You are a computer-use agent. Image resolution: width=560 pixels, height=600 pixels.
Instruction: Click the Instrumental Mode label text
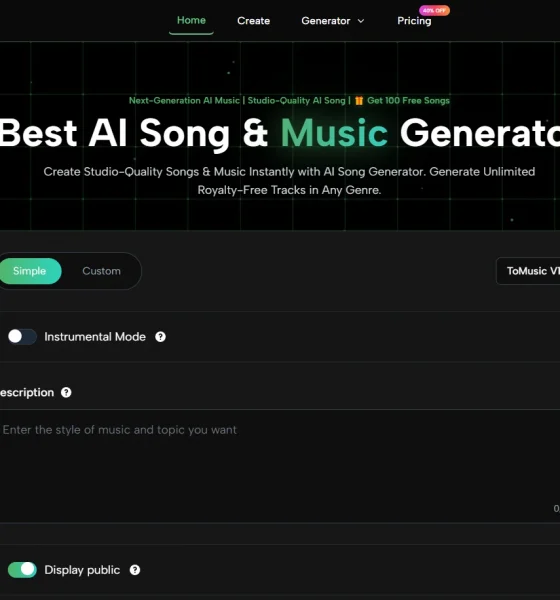95,337
